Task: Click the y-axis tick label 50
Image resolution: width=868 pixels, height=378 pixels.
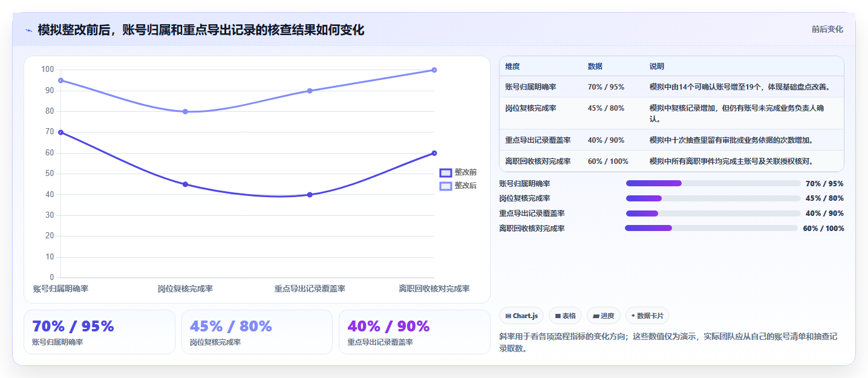Action: coord(50,174)
